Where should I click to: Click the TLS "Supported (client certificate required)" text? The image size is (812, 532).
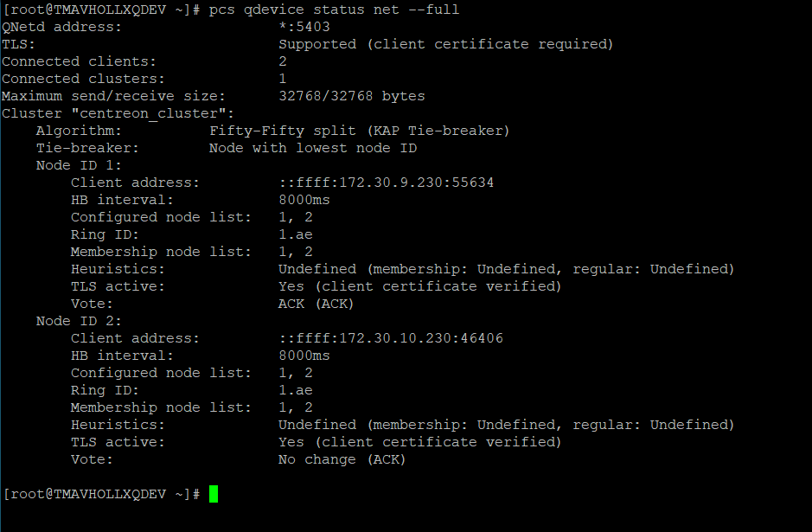[x=445, y=44]
